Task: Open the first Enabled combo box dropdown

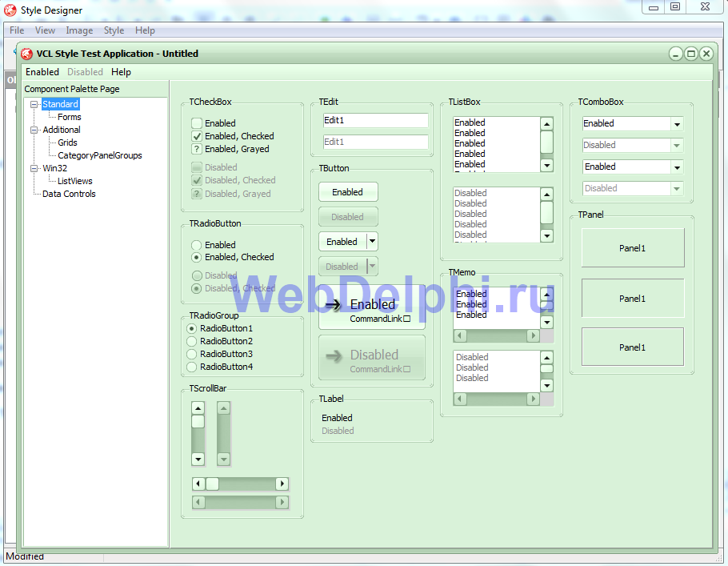Action: click(677, 124)
